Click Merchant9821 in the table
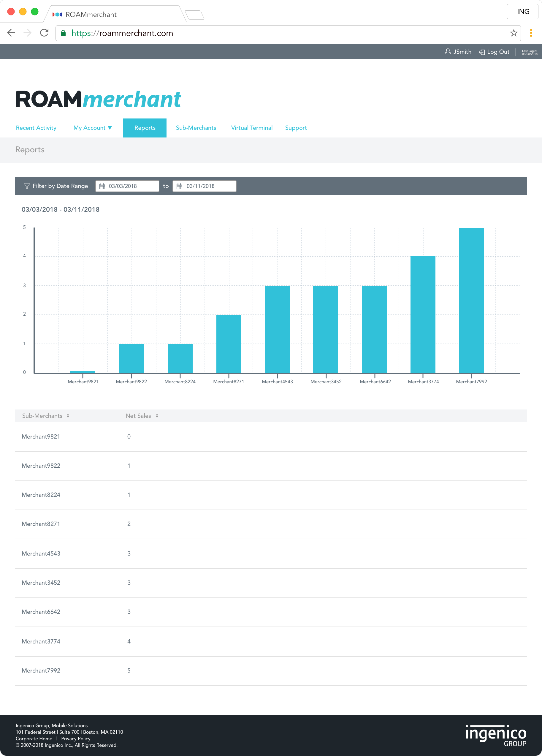 41,437
